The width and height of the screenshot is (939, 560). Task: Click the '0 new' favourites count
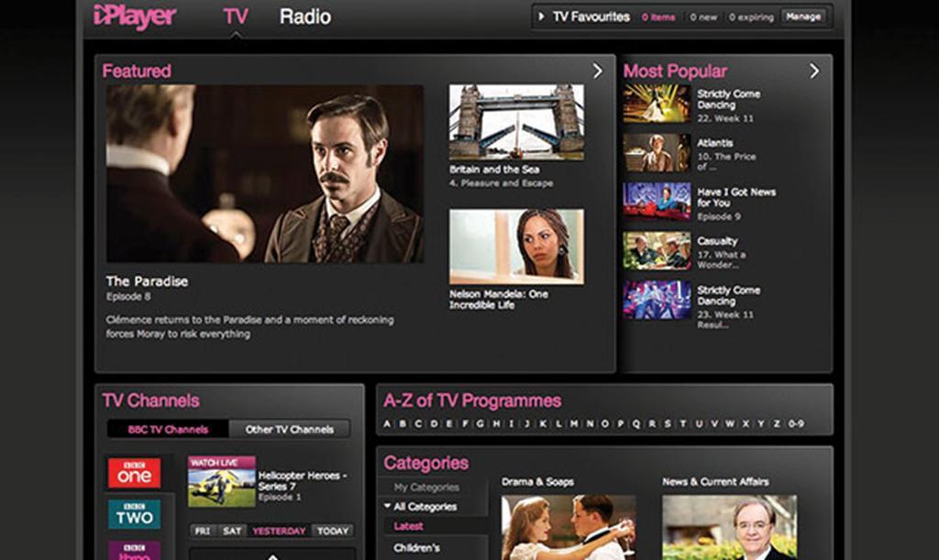click(x=703, y=17)
